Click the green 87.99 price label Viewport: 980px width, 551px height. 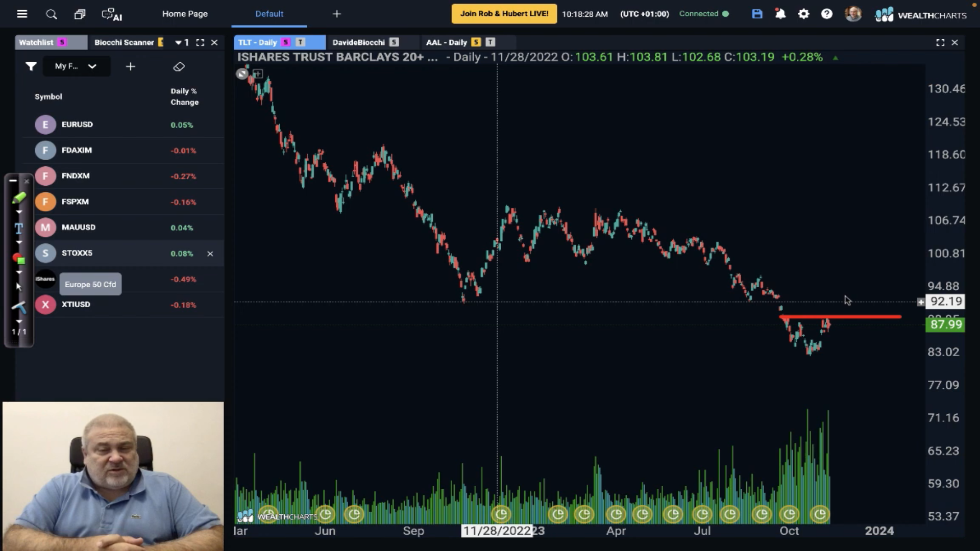pyautogui.click(x=945, y=324)
